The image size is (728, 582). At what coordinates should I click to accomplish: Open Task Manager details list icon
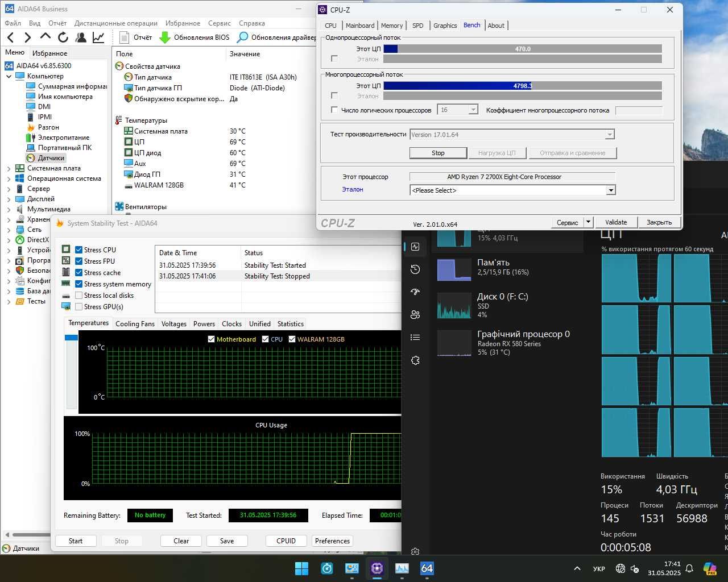point(415,338)
